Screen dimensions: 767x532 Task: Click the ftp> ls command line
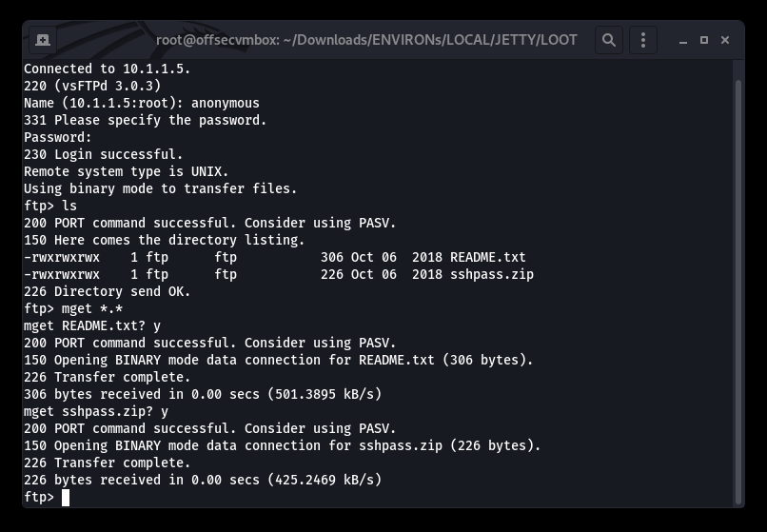pyautogui.click(x=50, y=207)
